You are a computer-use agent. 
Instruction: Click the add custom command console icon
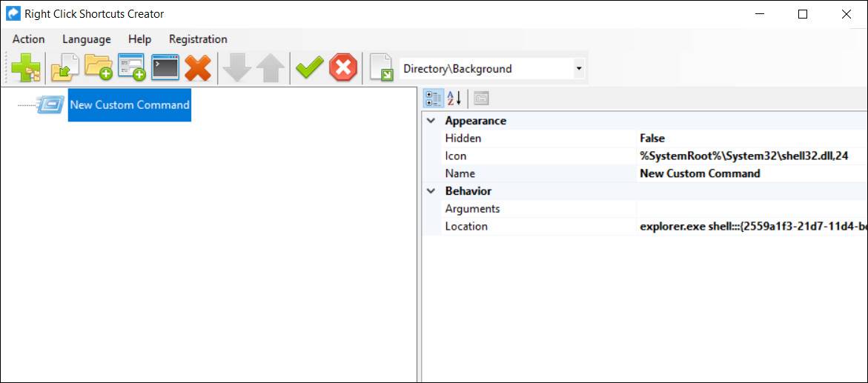tap(165, 68)
